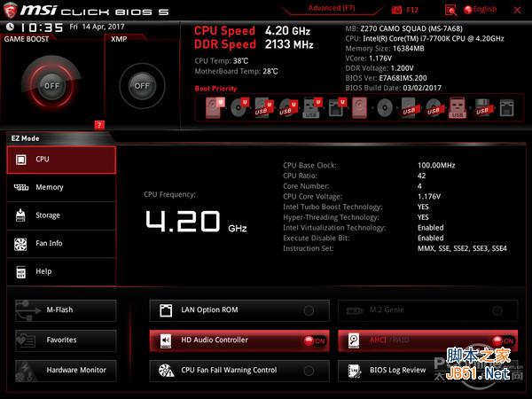The width and height of the screenshot is (532, 399).
Task: Enable CPU Fan Fail Warning Control
Action: click(x=239, y=371)
